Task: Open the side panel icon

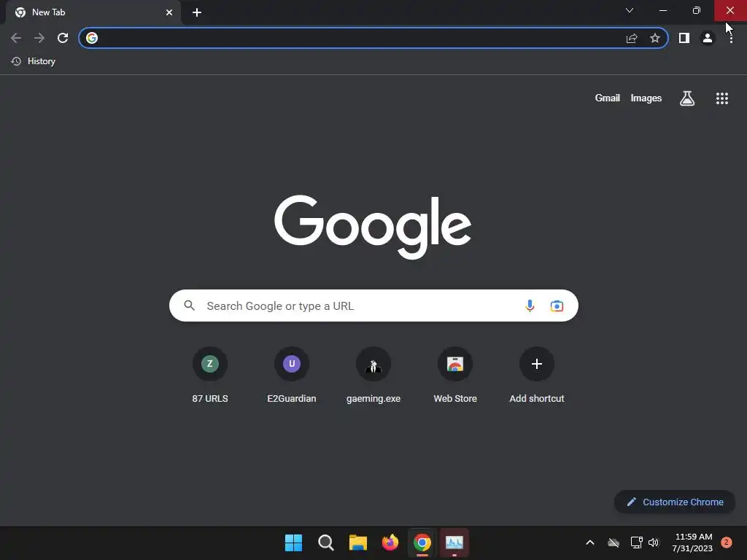Action: (684, 38)
